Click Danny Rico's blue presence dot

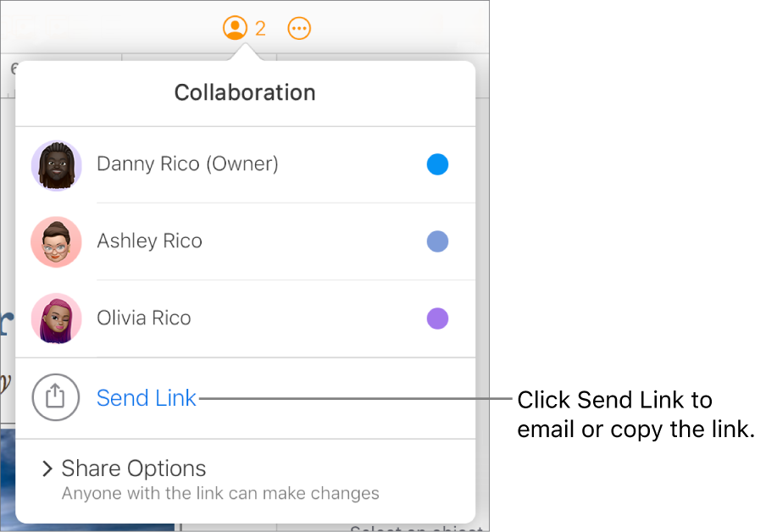click(x=437, y=164)
